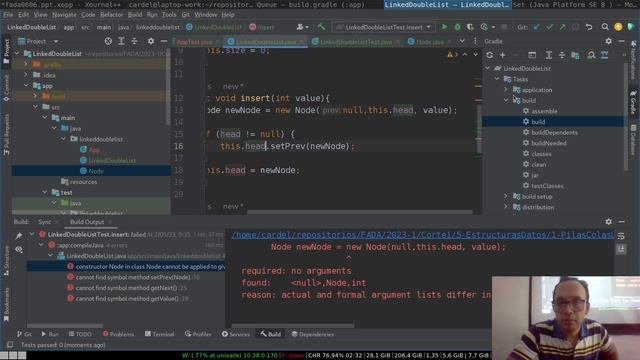The height and width of the screenshot is (360, 640).
Task: Run LinkedDoubleListTest.insert with green play button
Action: (444, 27)
